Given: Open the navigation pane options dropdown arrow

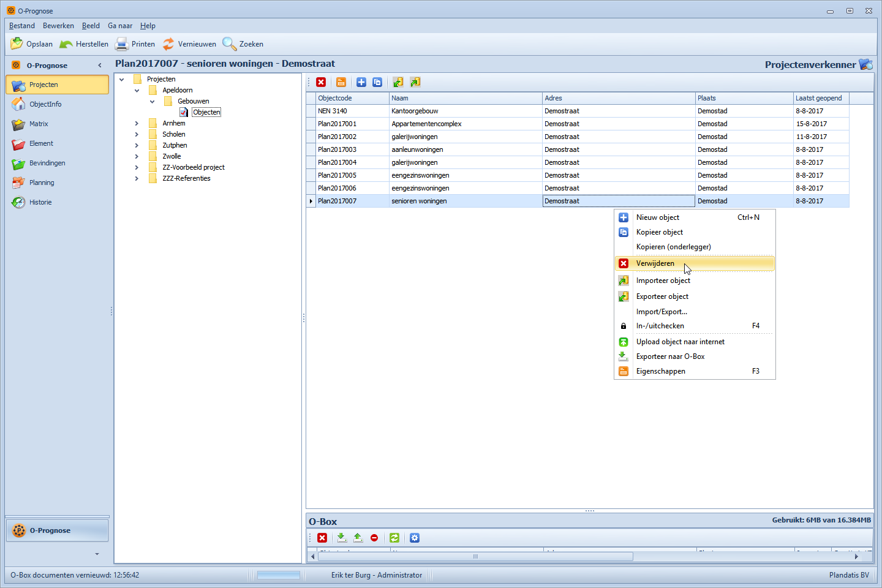Looking at the screenshot, I should [97, 554].
